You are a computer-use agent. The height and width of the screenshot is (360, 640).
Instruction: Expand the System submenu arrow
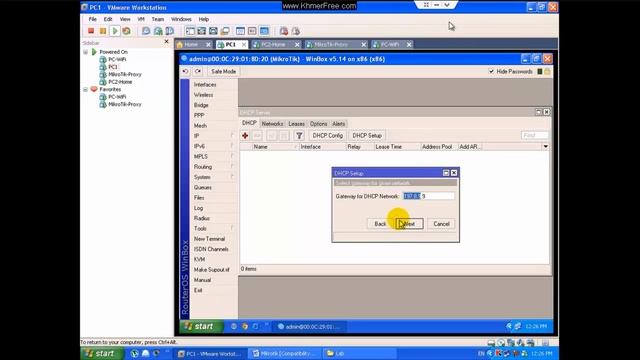pyautogui.click(x=232, y=177)
